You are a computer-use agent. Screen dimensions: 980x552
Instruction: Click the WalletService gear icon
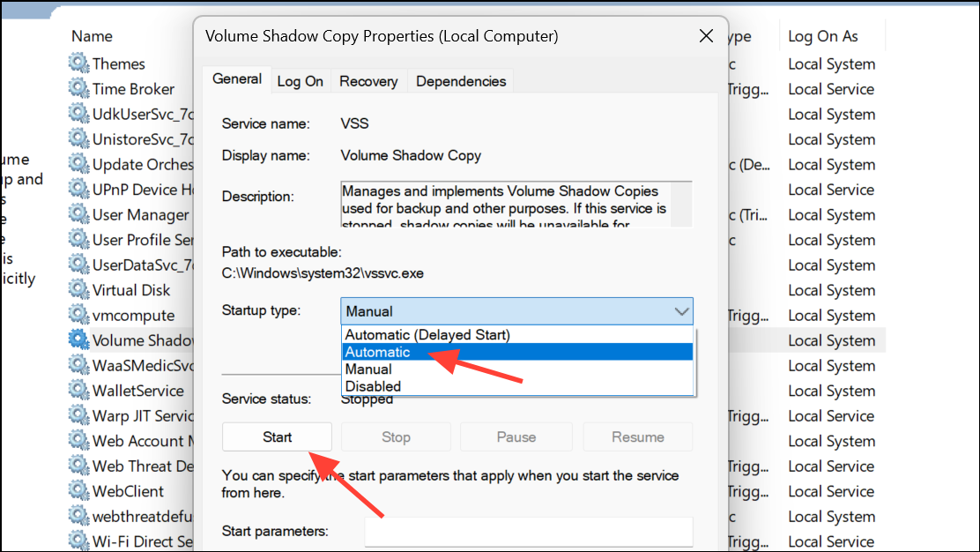pos(79,391)
